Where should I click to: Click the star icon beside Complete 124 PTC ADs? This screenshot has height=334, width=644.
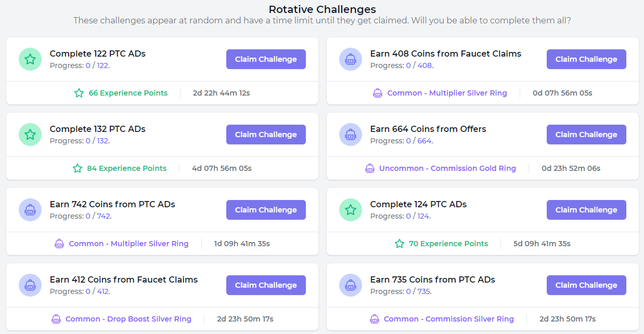point(351,210)
